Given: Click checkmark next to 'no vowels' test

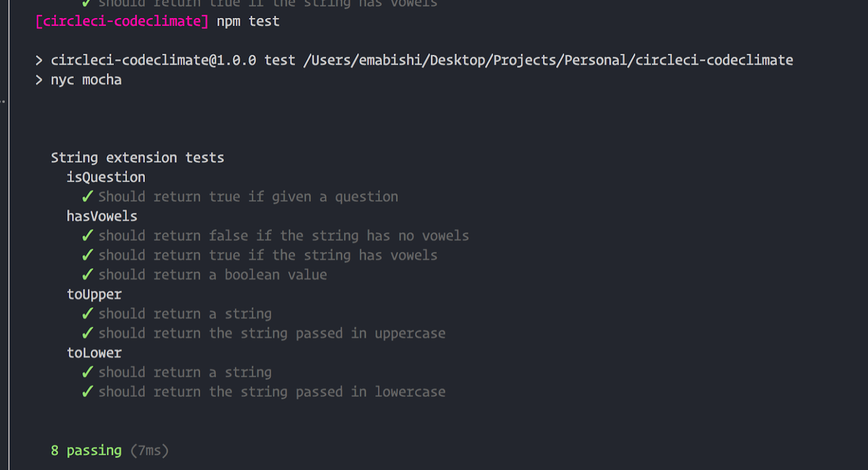Looking at the screenshot, I should (87, 236).
